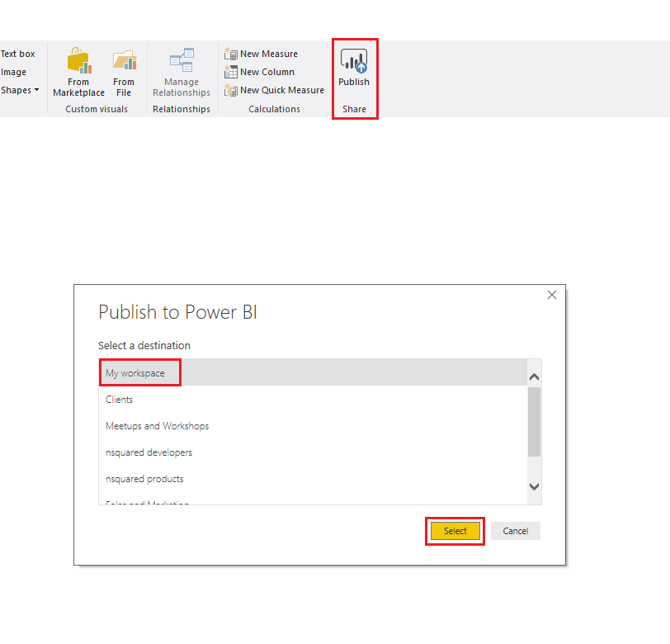Select Meetups and Workshops workspace

coord(157,425)
